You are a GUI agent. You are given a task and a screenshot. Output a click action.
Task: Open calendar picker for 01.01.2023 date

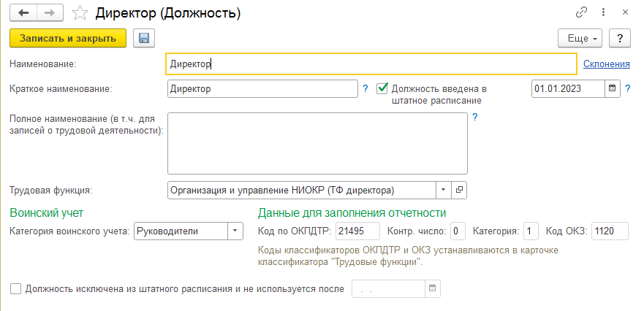click(612, 88)
